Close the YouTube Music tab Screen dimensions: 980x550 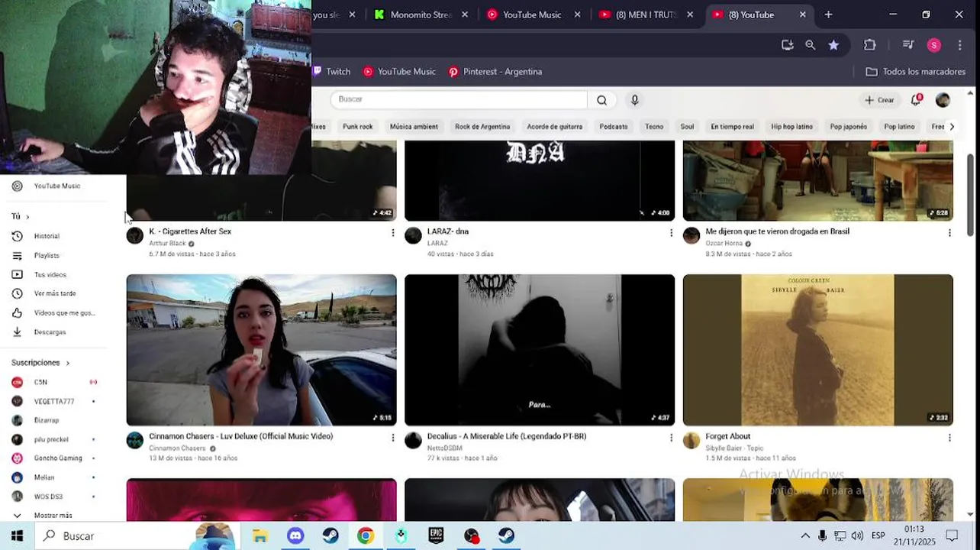pos(577,15)
